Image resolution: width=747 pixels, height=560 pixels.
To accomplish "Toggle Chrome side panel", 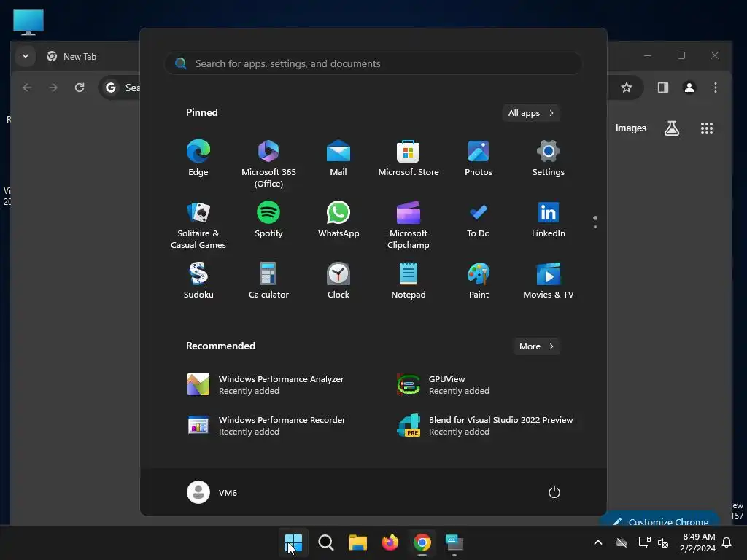I will (x=662, y=87).
